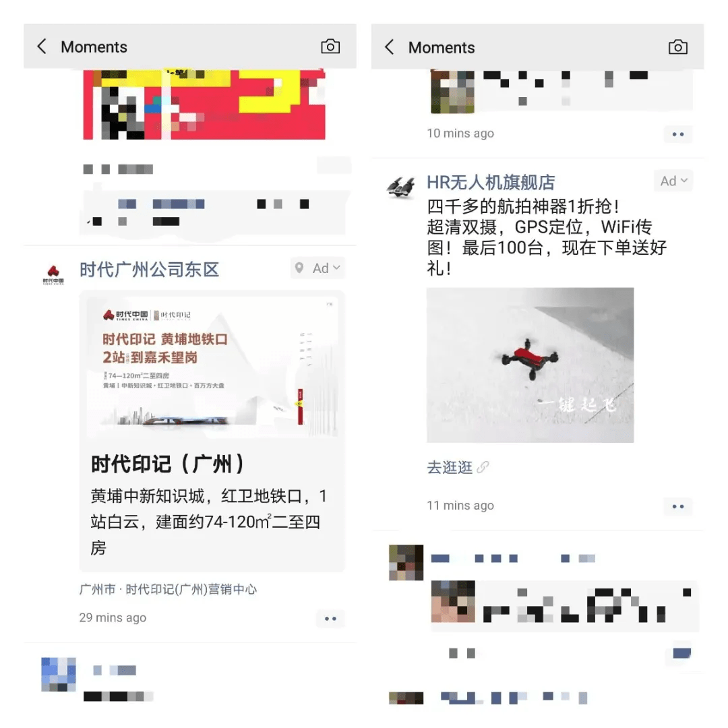Open location 广州市·时代印记(广州)营销中心
728x728 pixels.
tap(168, 589)
